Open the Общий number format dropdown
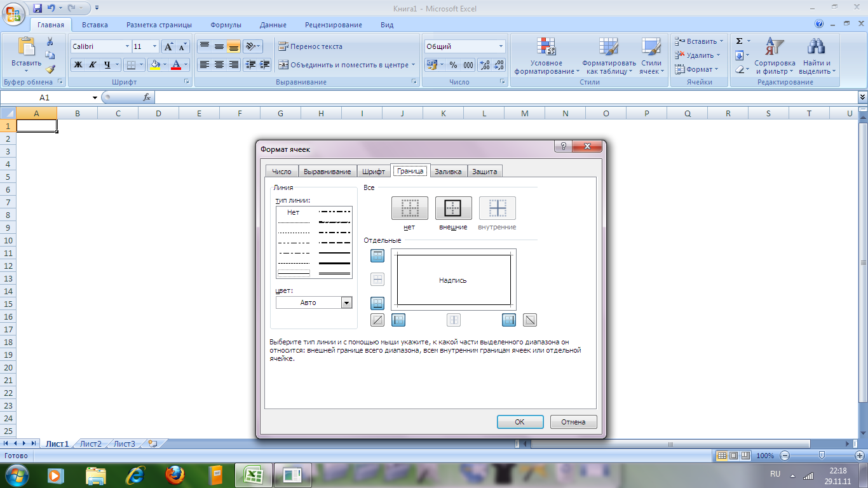The height and width of the screenshot is (488, 868). point(501,46)
